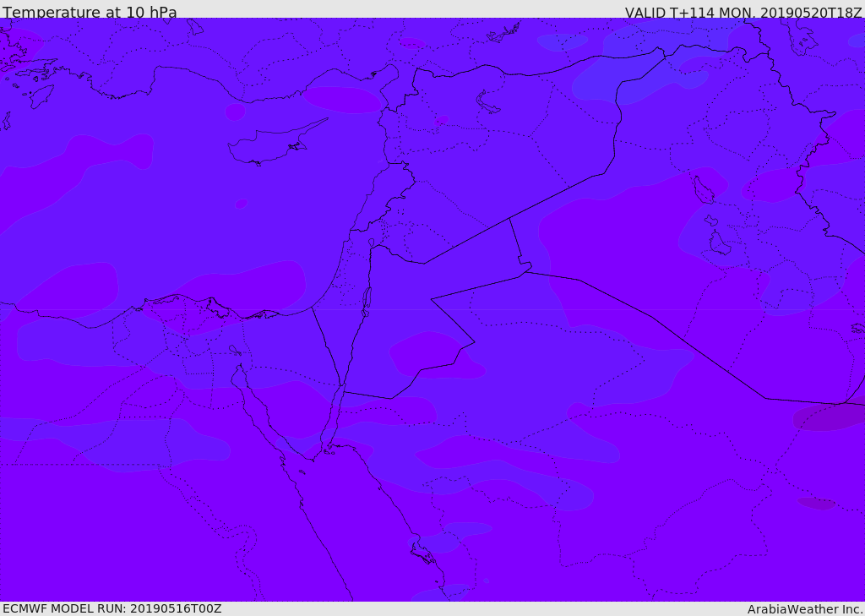This screenshot has width=865, height=616.
Task: Click the island of Cyprus on the map
Action: pos(270,144)
